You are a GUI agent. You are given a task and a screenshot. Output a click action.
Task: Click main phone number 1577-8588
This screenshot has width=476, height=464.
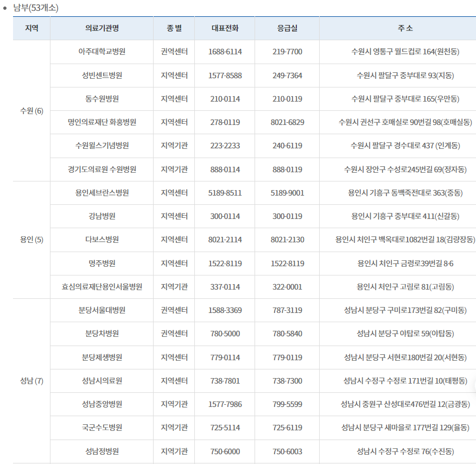coord(225,76)
